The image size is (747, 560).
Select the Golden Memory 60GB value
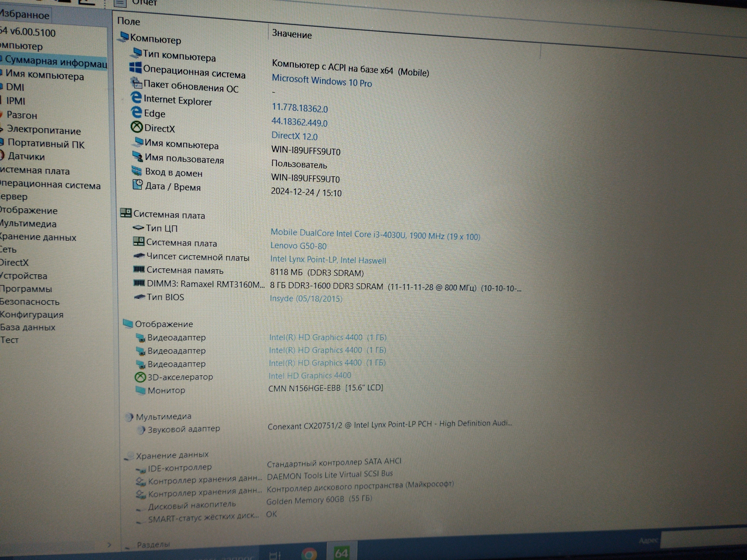[319, 499]
